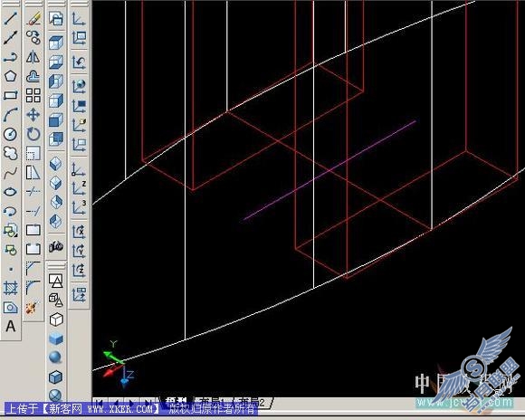Click the Camera view icon

(56, 247)
